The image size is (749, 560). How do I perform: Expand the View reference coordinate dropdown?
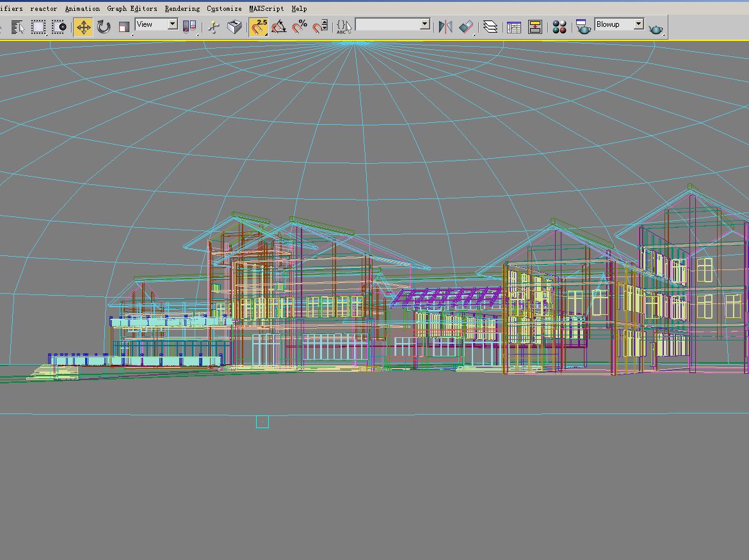point(172,24)
